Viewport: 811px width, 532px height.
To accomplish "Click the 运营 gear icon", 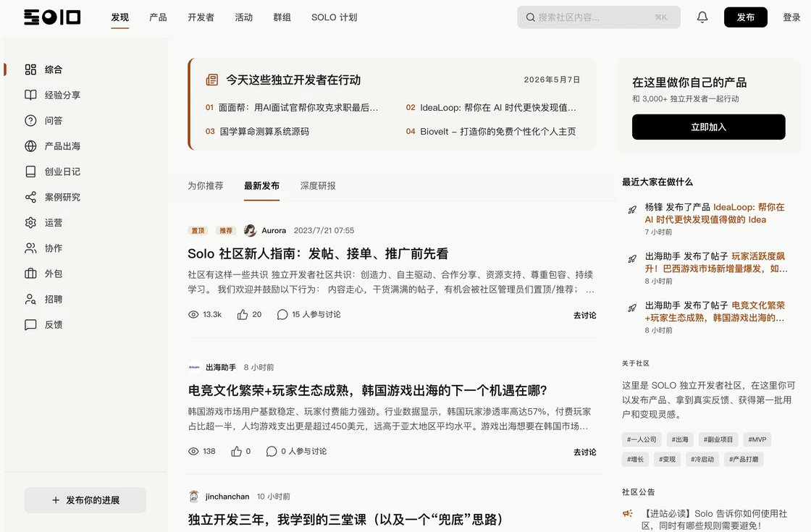I will click(30, 222).
